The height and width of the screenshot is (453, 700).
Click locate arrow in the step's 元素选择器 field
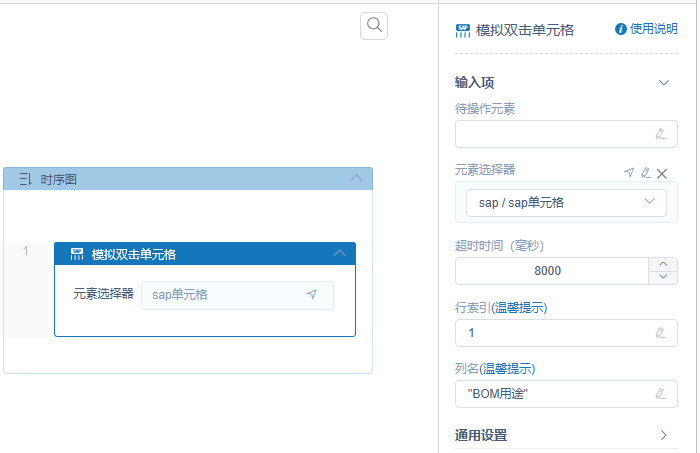pyautogui.click(x=312, y=295)
